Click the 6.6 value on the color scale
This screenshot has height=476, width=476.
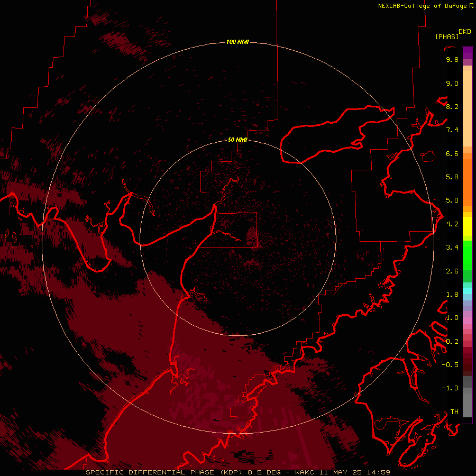click(x=452, y=153)
